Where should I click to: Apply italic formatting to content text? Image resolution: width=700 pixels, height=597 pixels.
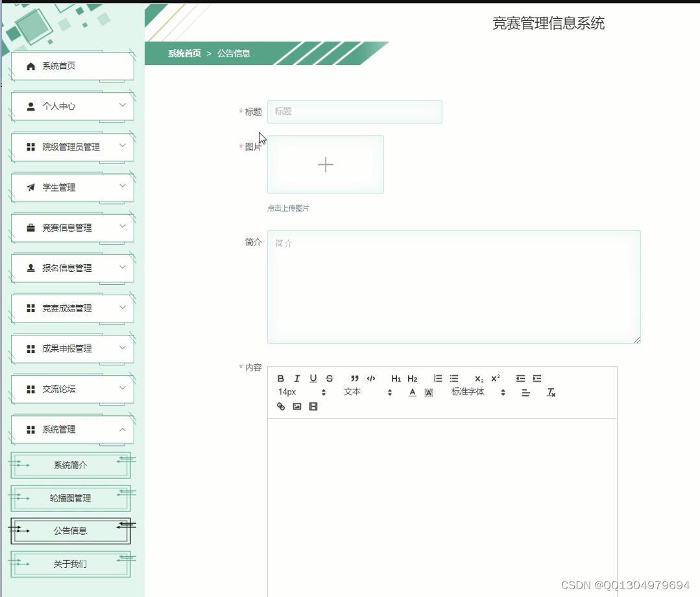click(x=296, y=378)
